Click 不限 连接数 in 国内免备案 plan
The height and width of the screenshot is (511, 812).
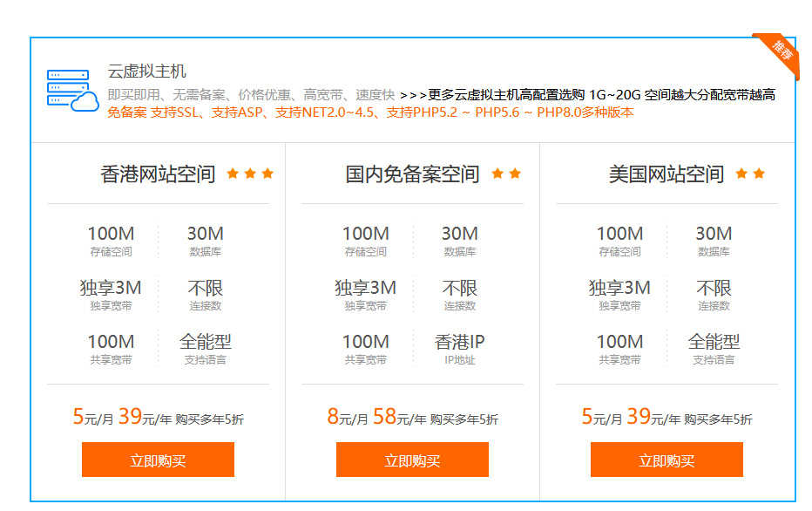459,295
